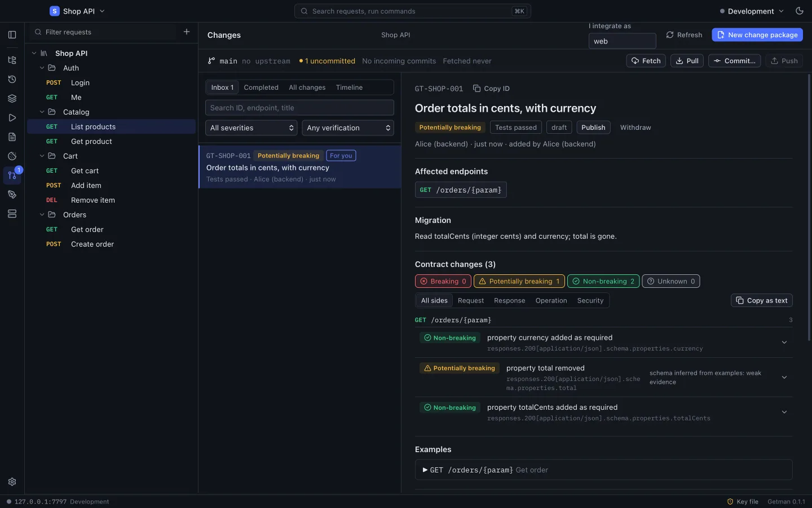
Task: Click the Key file shield icon
Action: (x=730, y=501)
